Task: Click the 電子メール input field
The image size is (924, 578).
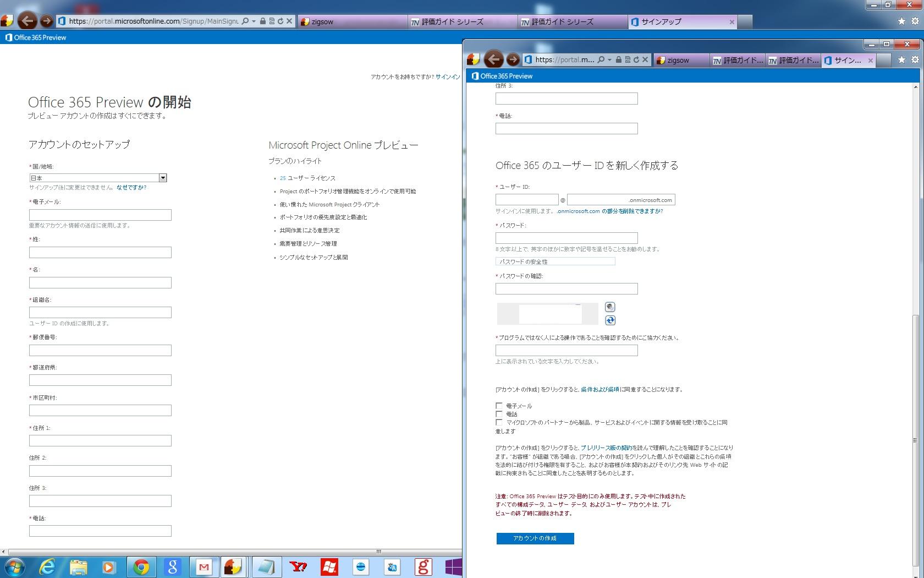Action: [100, 215]
